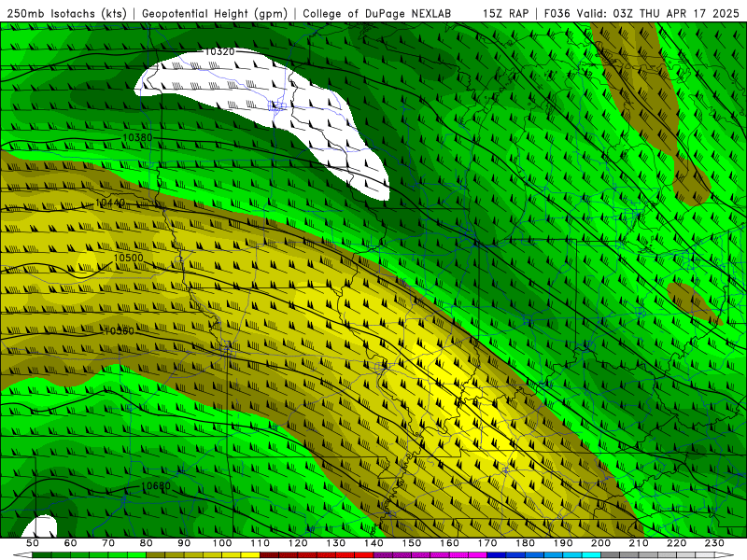Select the 150 knot scale label

[x=411, y=543]
